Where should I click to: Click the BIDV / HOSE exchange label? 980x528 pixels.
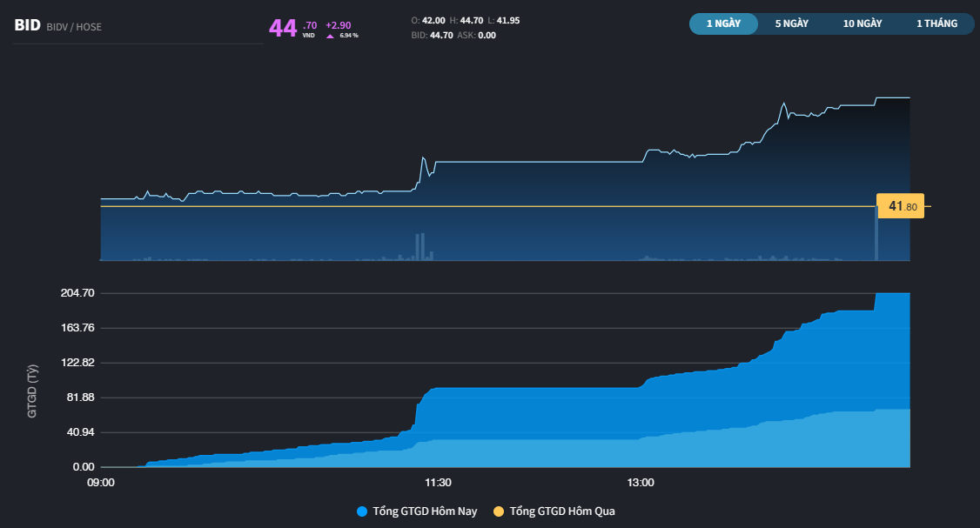click(75, 27)
